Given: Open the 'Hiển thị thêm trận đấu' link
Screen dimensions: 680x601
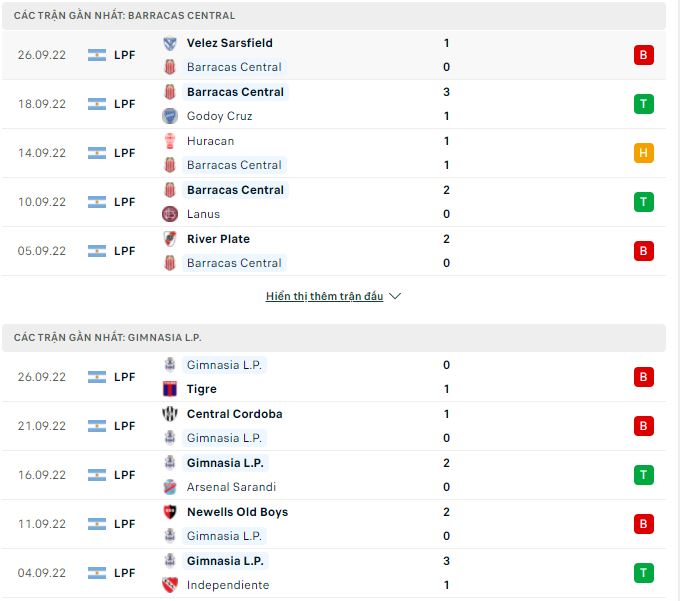Looking at the screenshot, I should (x=324, y=297).
